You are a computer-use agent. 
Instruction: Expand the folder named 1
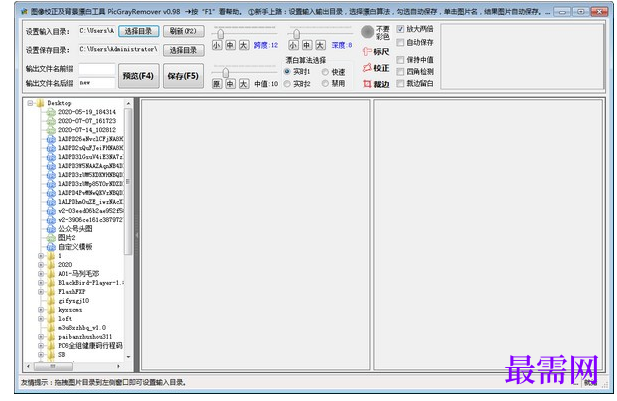(41, 256)
